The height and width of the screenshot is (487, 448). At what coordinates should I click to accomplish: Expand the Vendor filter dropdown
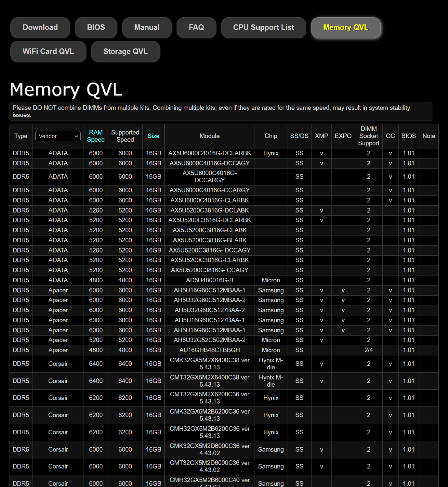[x=58, y=136]
